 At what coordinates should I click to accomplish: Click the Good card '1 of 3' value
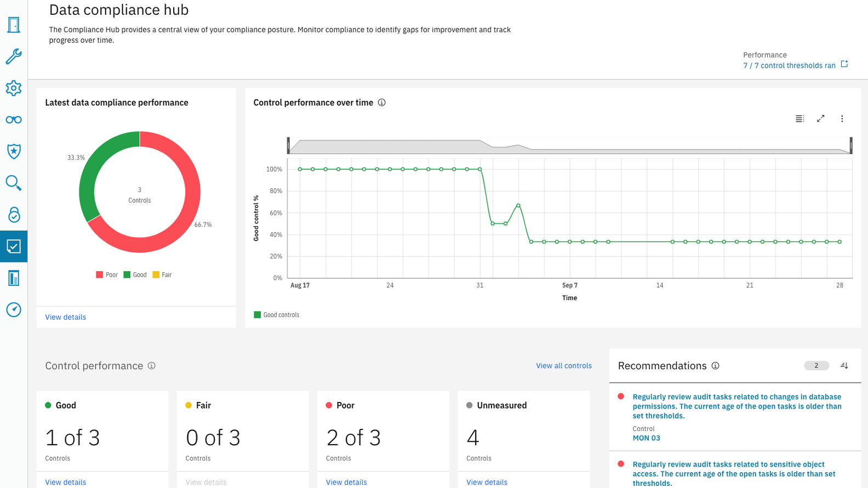72,438
